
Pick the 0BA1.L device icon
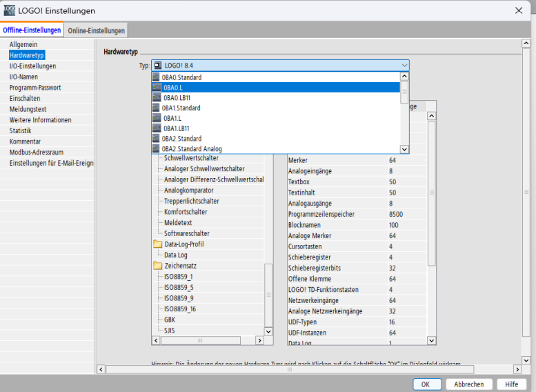click(x=156, y=118)
